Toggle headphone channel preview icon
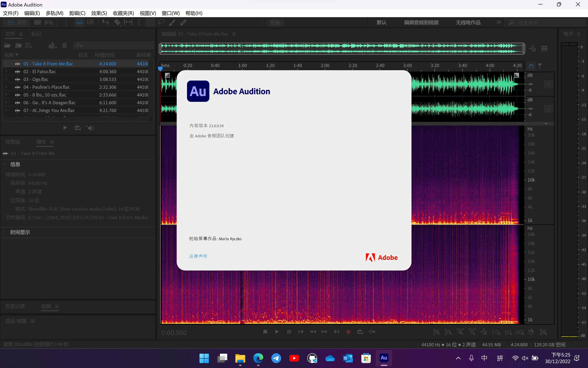 point(531,66)
